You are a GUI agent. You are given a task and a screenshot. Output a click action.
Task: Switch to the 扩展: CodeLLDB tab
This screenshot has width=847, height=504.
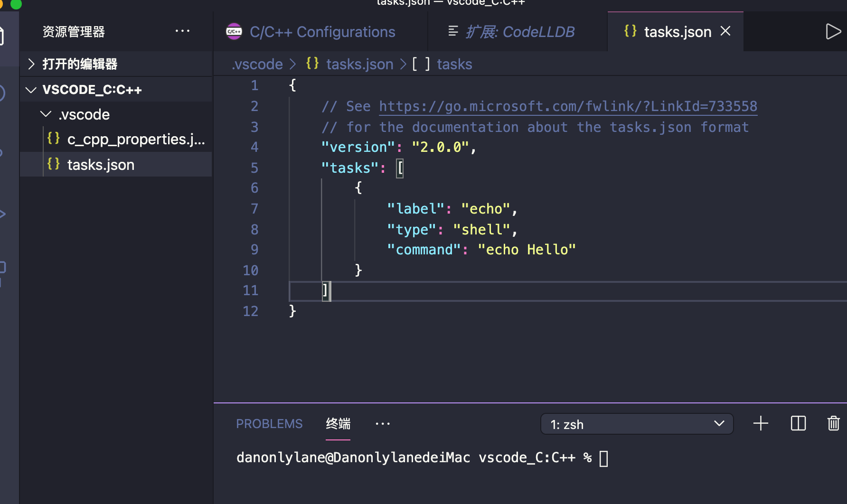[518, 31]
